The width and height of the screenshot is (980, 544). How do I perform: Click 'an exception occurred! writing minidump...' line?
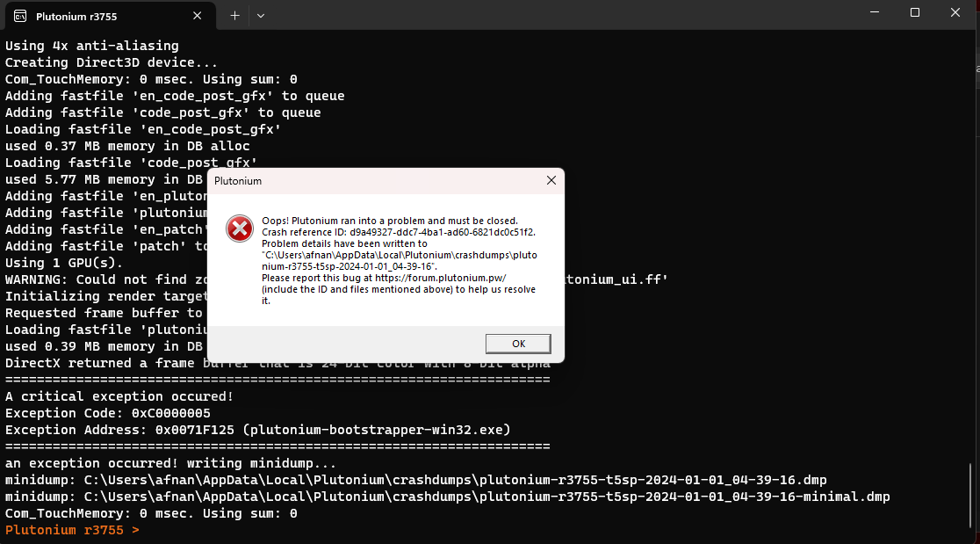pos(170,463)
